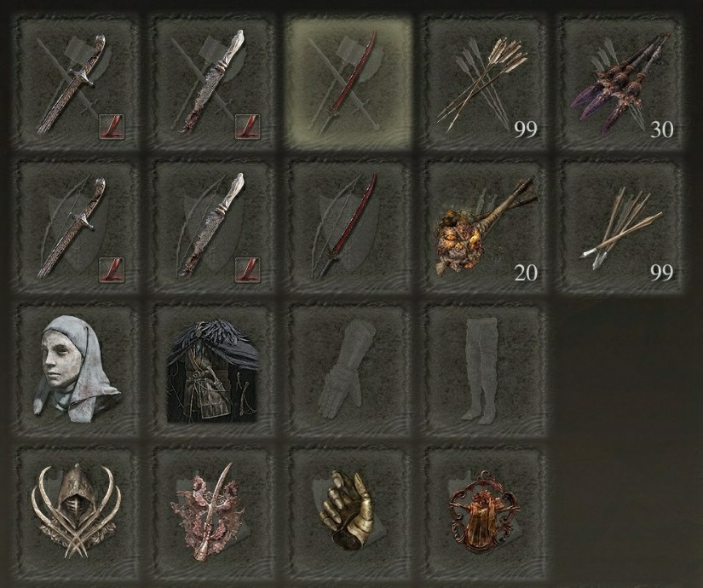Screen dimensions: 703x588
Task: Open the hooded white mask helmet slot
Action: tap(76, 371)
